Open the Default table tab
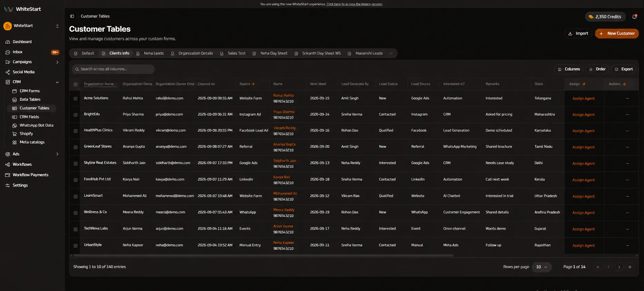644x291 pixels. (x=84, y=54)
